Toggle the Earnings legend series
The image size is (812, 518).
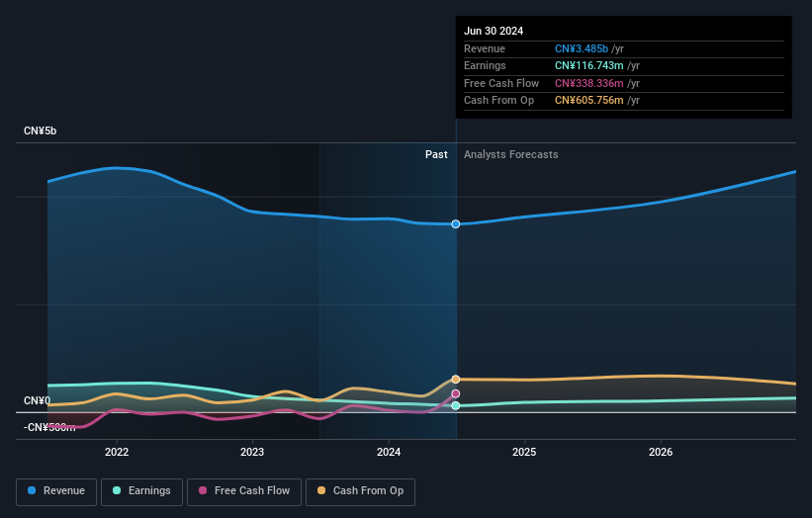pyautogui.click(x=141, y=491)
